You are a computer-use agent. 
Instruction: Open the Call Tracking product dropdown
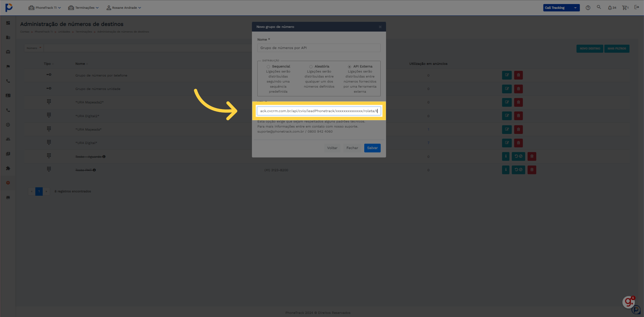[561, 8]
